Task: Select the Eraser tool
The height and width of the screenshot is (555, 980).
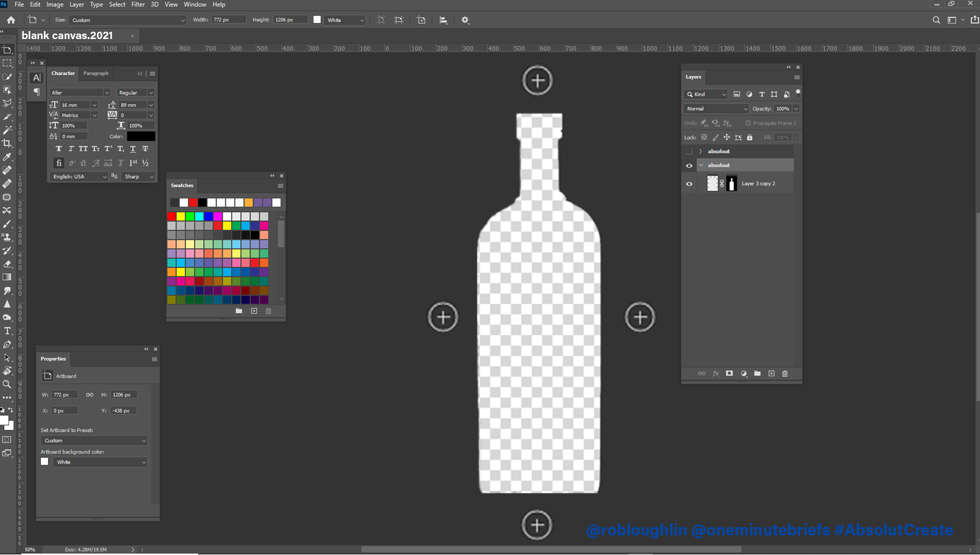Action: coord(7,264)
